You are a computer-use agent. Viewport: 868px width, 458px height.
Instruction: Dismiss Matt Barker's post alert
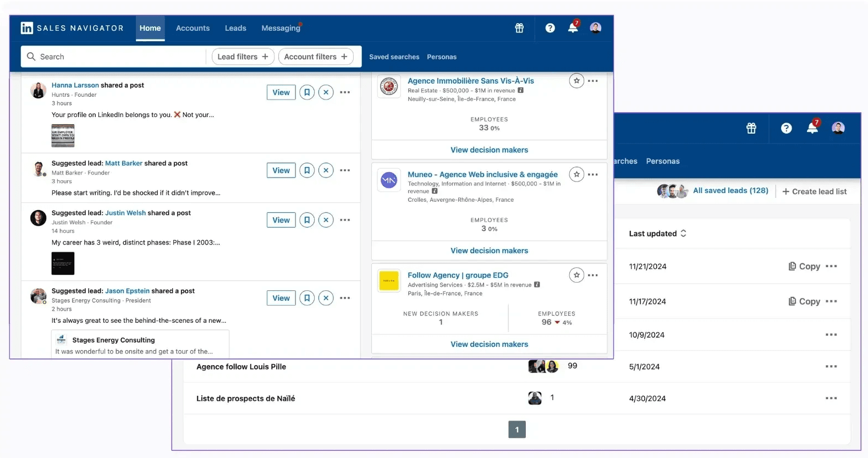[x=326, y=170]
